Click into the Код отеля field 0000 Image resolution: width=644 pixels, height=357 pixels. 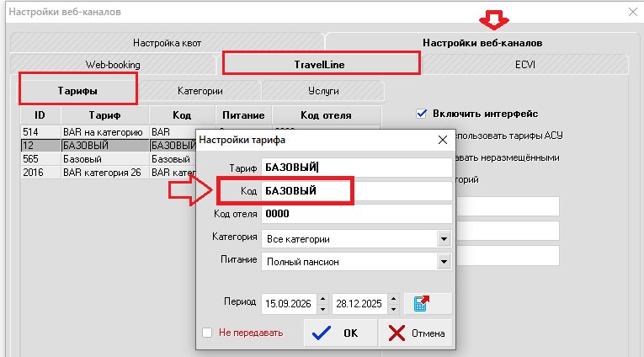356,214
